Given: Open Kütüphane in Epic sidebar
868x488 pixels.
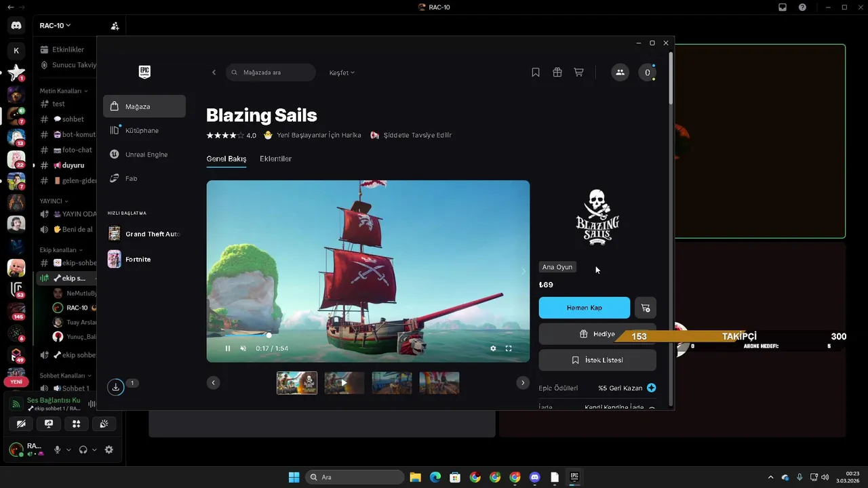Looking at the screenshot, I should pyautogui.click(x=144, y=130).
